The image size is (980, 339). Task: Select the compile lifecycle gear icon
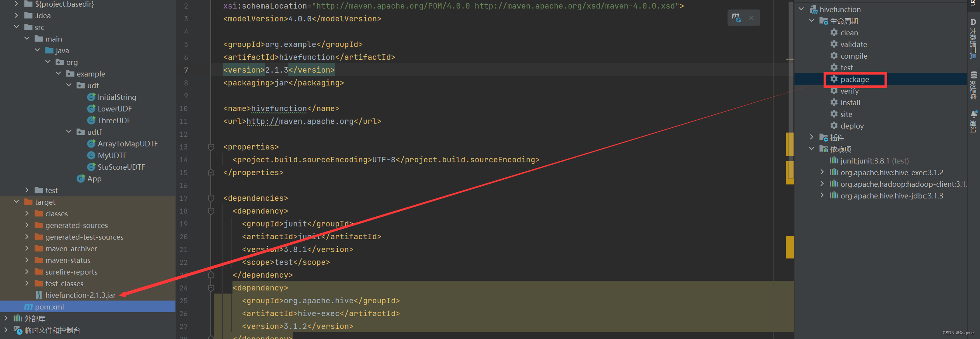tap(834, 56)
